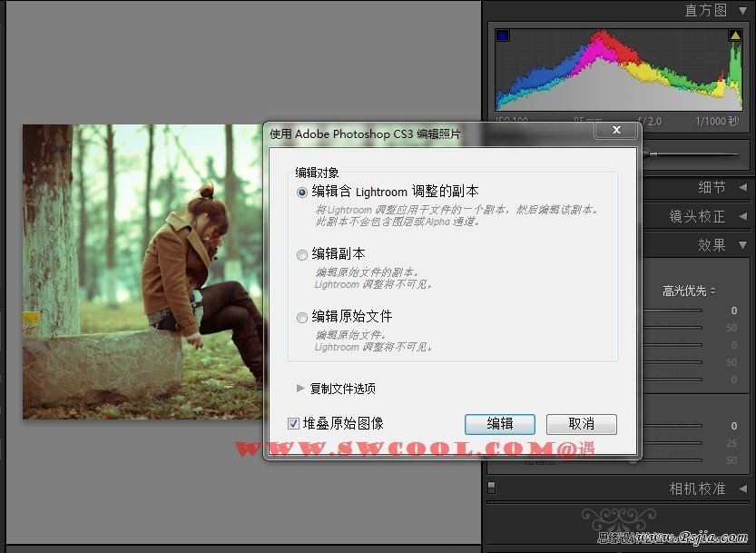Toggle the camera calibration panel switch
This screenshot has height=553, width=756.
(x=491, y=488)
